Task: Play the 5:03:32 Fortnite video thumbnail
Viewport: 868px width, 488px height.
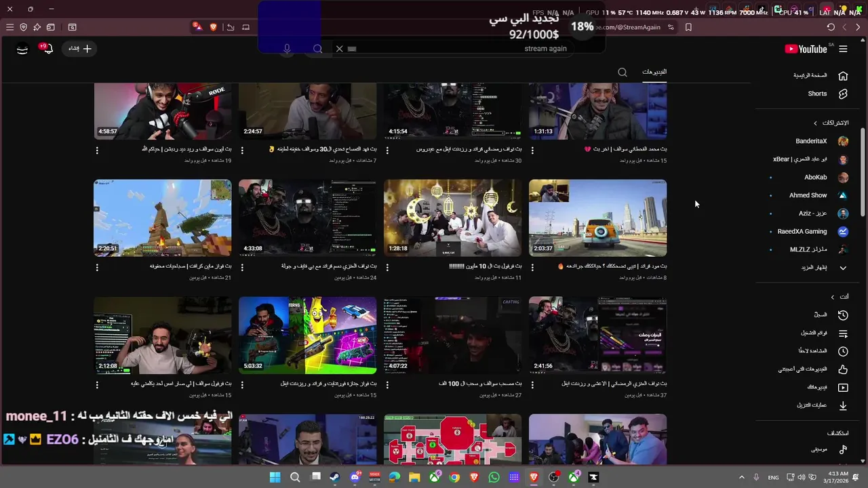Action: click(308, 335)
